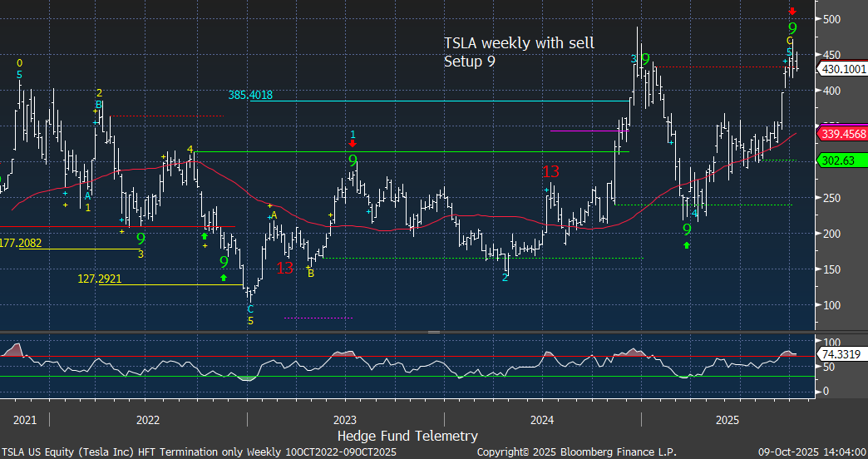Click the red down arrow above the latest sell Setup 9

tap(792, 11)
